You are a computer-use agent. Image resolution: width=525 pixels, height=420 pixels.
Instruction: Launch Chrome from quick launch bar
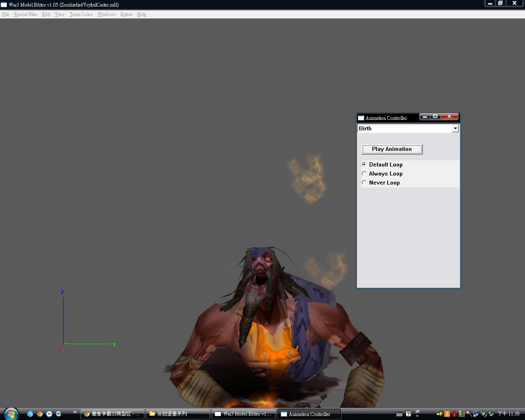click(40, 414)
